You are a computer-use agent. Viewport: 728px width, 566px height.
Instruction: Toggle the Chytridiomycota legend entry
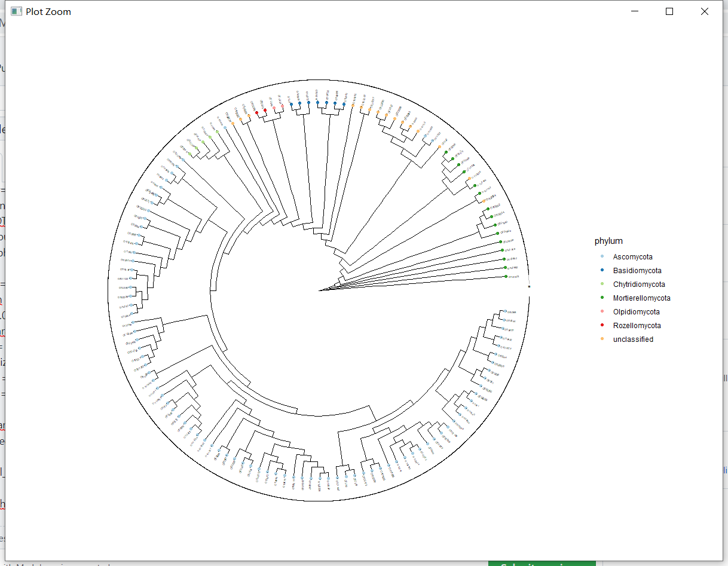tap(639, 284)
